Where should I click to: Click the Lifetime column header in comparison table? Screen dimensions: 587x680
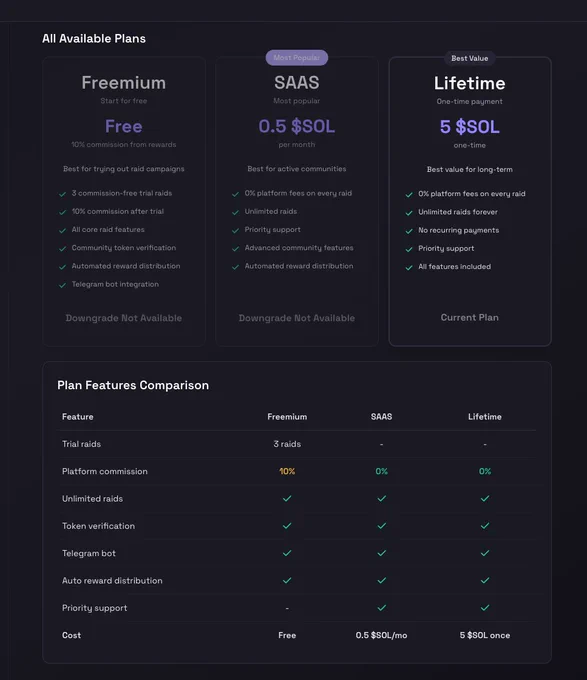[x=485, y=416]
